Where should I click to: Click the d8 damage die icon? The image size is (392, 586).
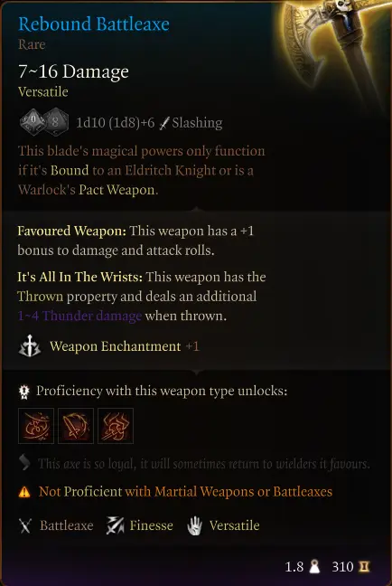[x=56, y=122]
